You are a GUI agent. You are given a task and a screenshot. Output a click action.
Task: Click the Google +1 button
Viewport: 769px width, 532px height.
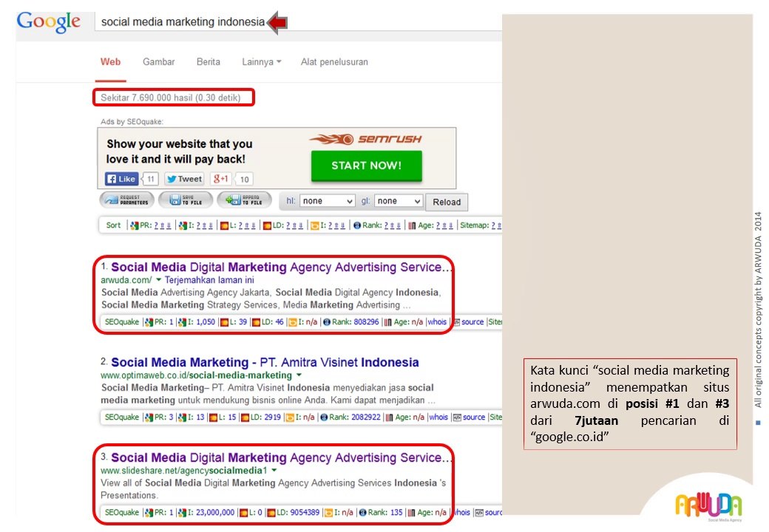(x=220, y=179)
